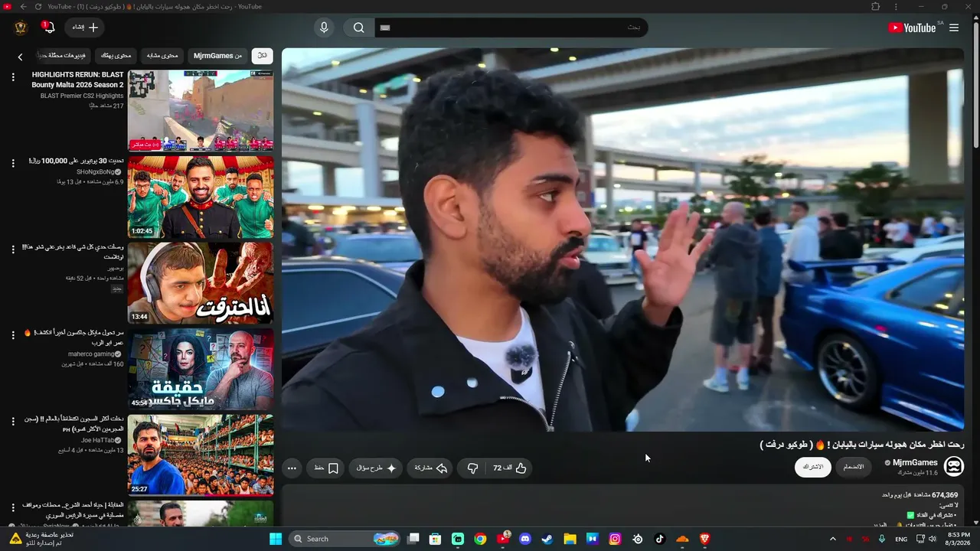Select the 'محتوى يهمّك' filter chip
Image resolution: width=980 pixels, height=551 pixels.
(x=116, y=56)
